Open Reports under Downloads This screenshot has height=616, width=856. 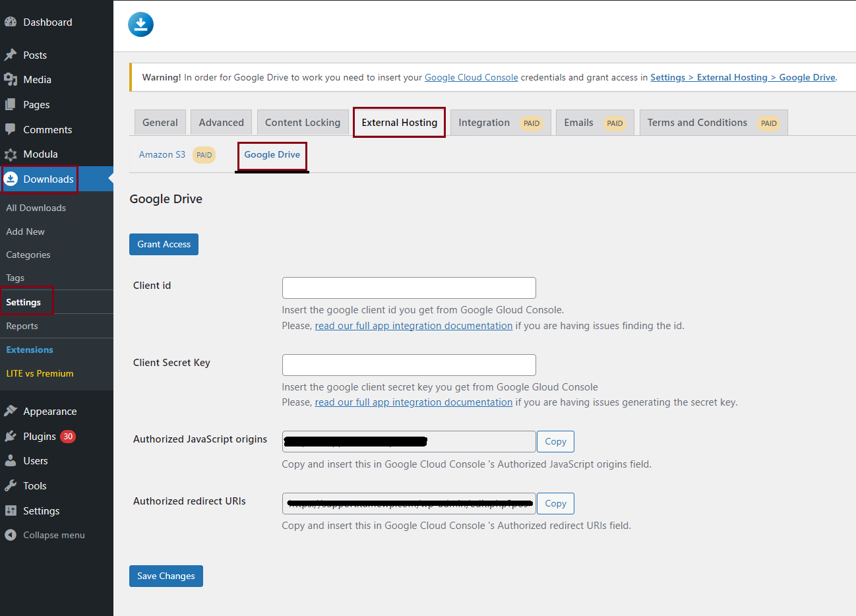22,326
